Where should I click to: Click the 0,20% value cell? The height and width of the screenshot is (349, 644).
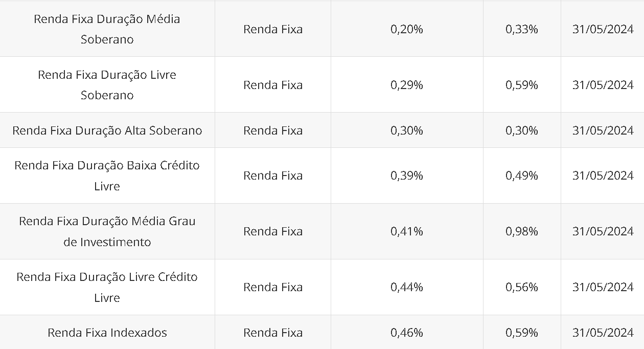click(x=407, y=29)
